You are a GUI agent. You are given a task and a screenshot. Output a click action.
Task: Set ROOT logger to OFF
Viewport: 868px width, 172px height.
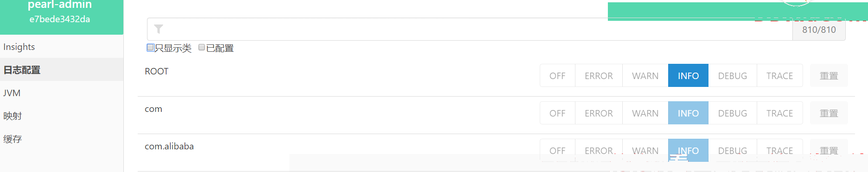click(557, 75)
